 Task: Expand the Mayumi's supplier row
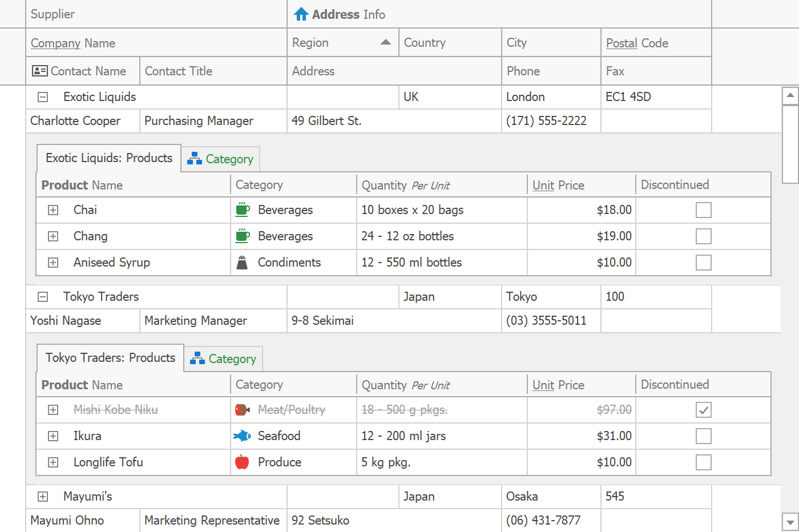coord(43,497)
